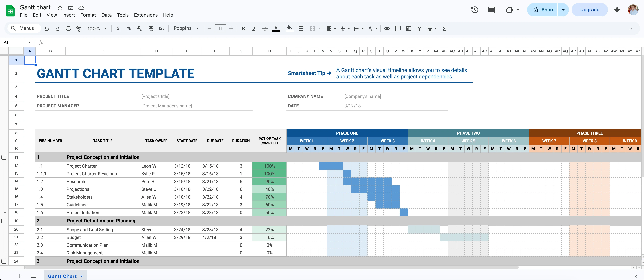Viewport: 644px width, 280px height.
Task: Toggle italic formatting
Action: point(254,28)
